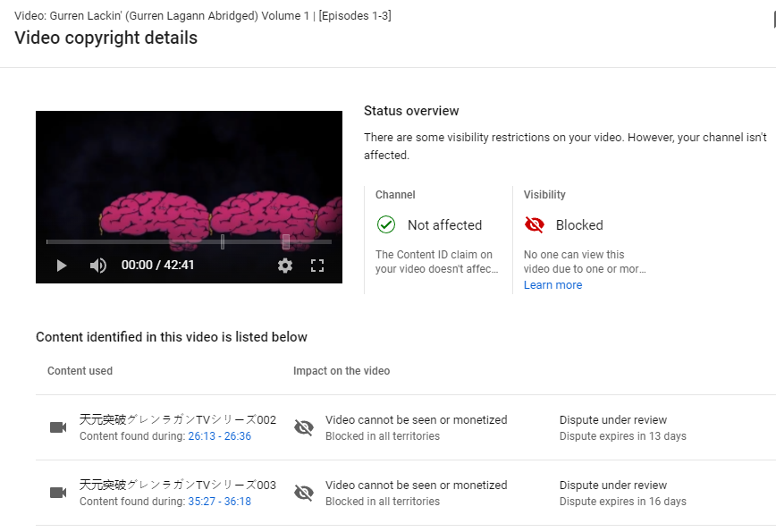Click the 'Status overview' heading
The height and width of the screenshot is (532, 776).
(x=411, y=111)
